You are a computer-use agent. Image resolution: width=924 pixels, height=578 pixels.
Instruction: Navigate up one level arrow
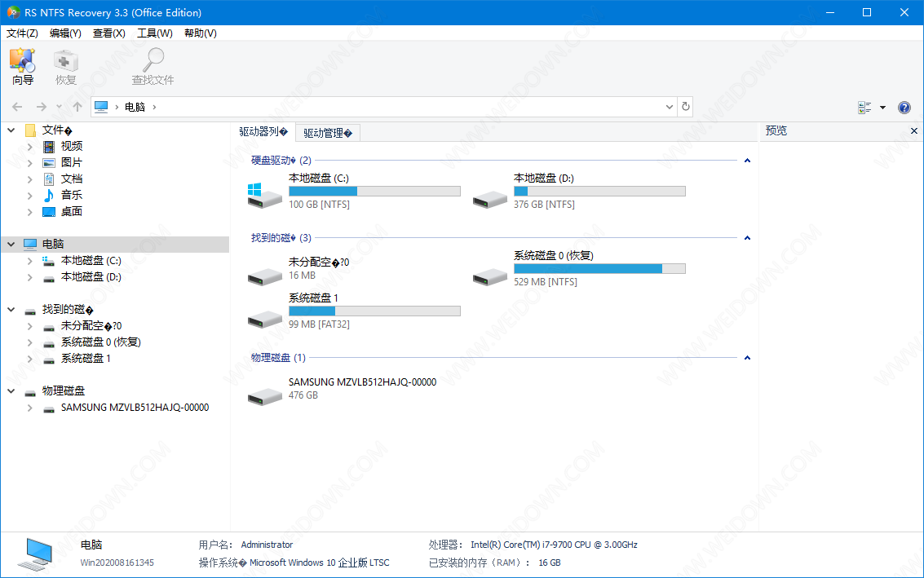point(77,107)
